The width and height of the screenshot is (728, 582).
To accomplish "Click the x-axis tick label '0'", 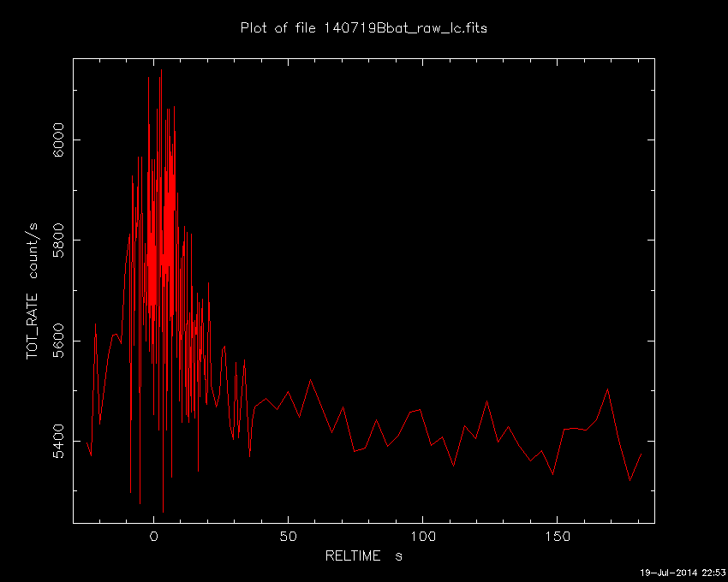I will pyautogui.click(x=153, y=537).
